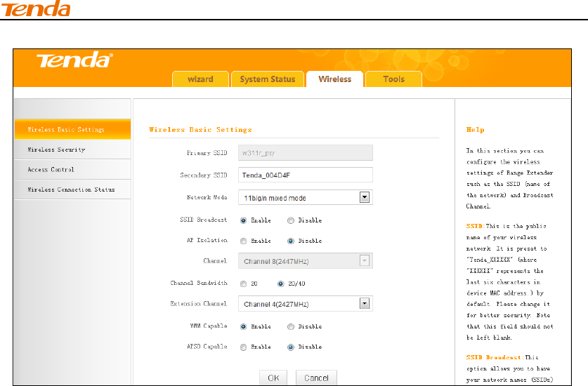
Task: Click the Wireless Basic Settings heading
Action: pyautogui.click(x=200, y=130)
